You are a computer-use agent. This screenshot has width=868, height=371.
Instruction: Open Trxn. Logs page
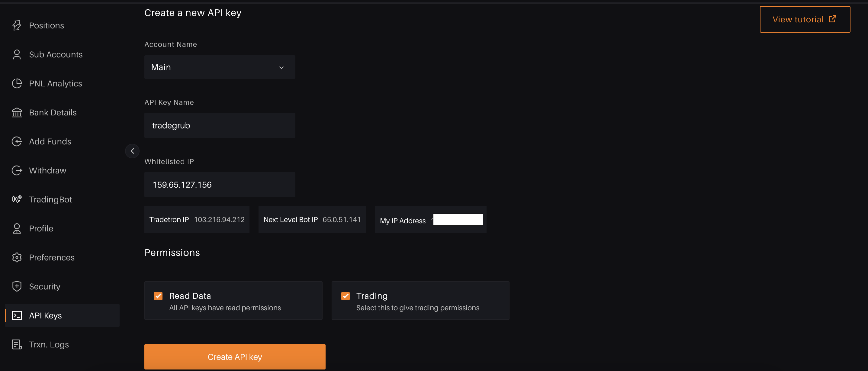[x=49, y=344]
